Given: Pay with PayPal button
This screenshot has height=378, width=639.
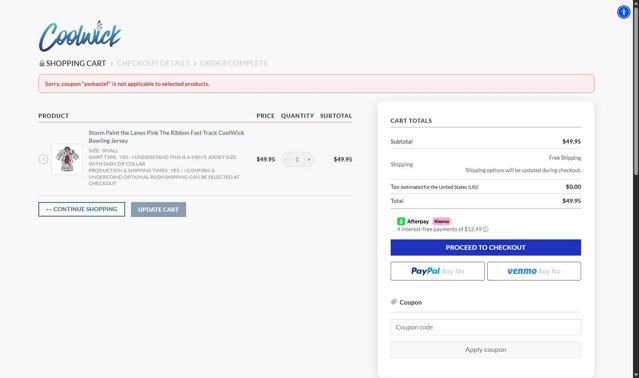Looking at the screenshot, I should pyautogui.click(x=438, y=271).
